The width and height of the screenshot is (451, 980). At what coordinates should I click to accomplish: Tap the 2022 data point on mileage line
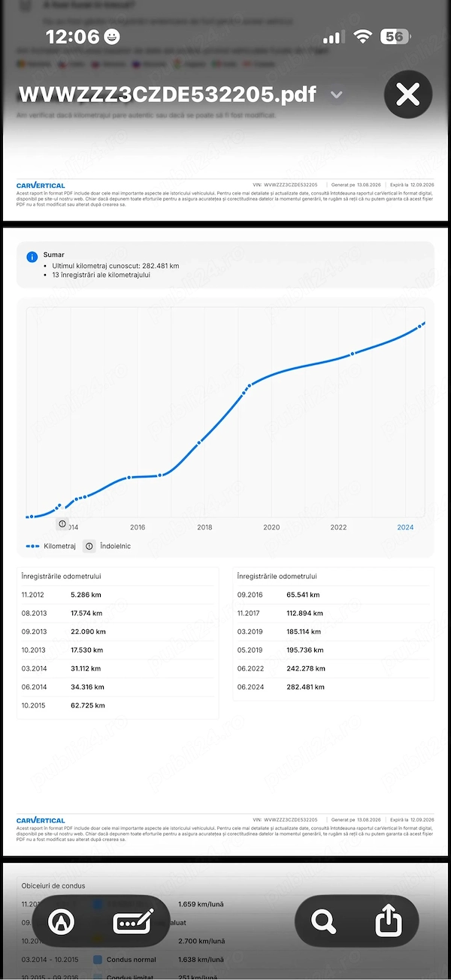352,354
